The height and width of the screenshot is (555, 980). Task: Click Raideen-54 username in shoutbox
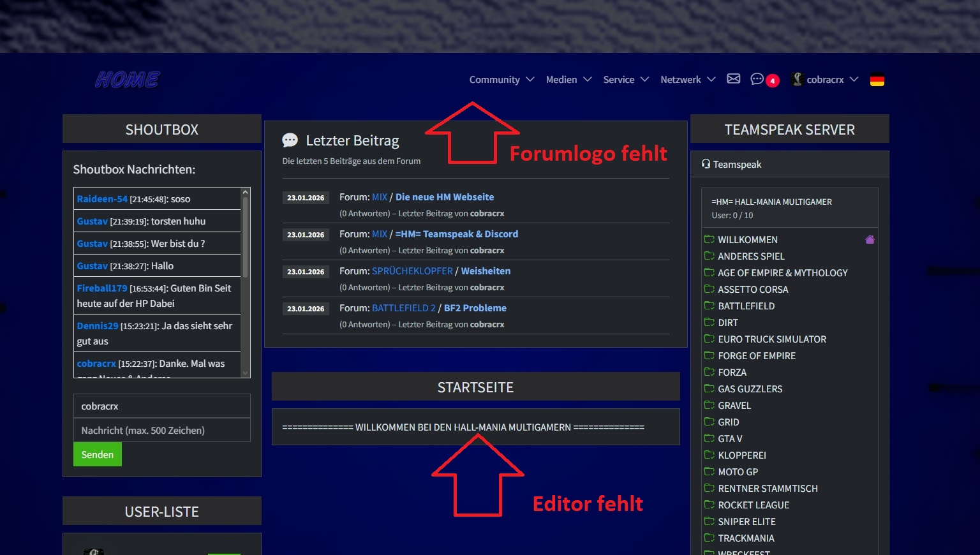pyautogui.click(x=102, y=199)
